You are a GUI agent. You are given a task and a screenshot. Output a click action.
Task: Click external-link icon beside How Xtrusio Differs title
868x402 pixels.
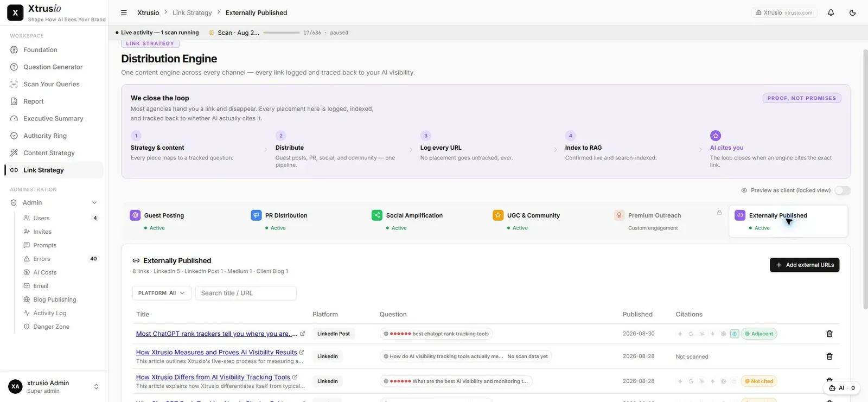[x=295, y=377]
